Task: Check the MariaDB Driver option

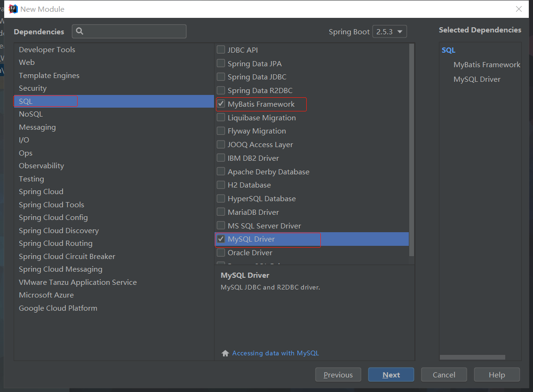Action: 221,212
